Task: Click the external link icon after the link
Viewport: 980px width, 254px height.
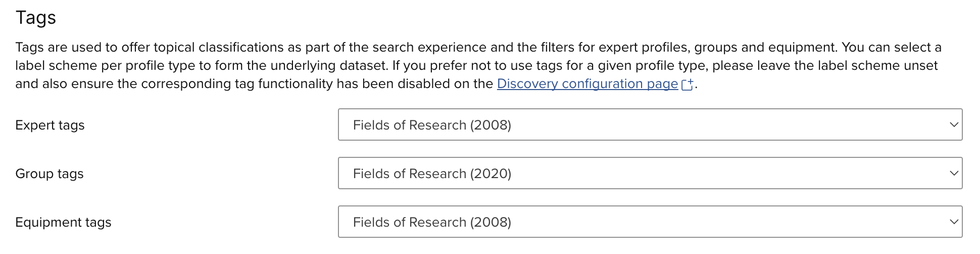Action: click(687, 84)
